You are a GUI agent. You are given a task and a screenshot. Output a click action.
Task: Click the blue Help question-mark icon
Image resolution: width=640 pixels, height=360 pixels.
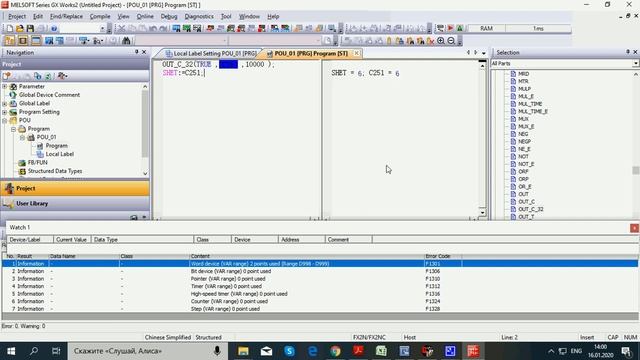click(x=53, y=29)
